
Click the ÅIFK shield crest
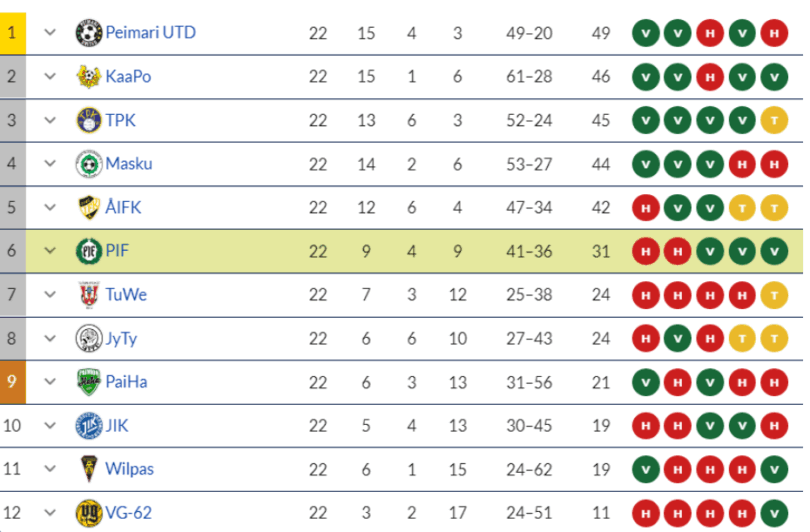(89, 207)
